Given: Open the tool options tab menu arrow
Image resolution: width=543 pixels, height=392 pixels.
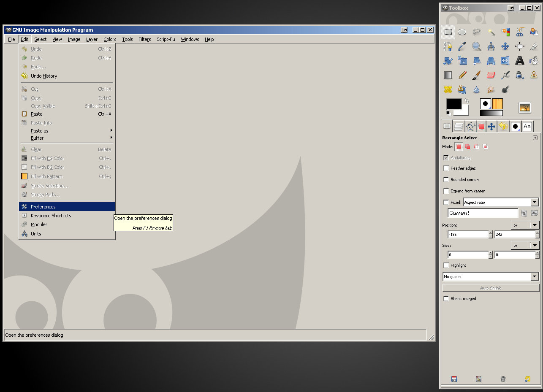Looking at the screenshot, I should pos(535,138).
